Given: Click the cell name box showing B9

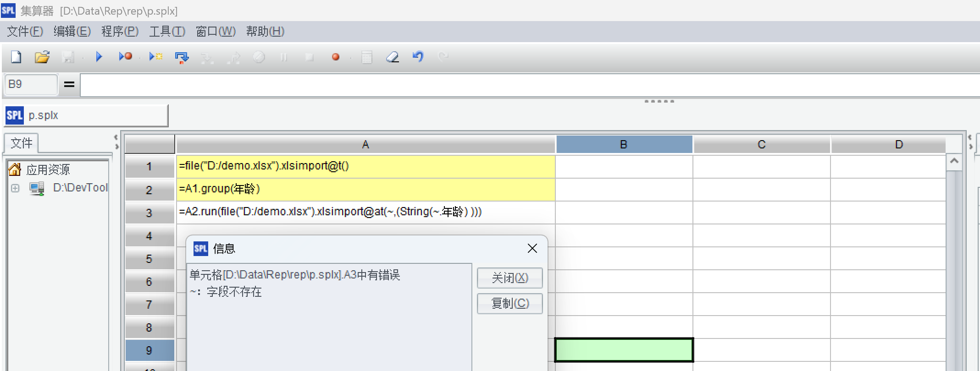Looking at the screenshot, I should coord(31,84).
